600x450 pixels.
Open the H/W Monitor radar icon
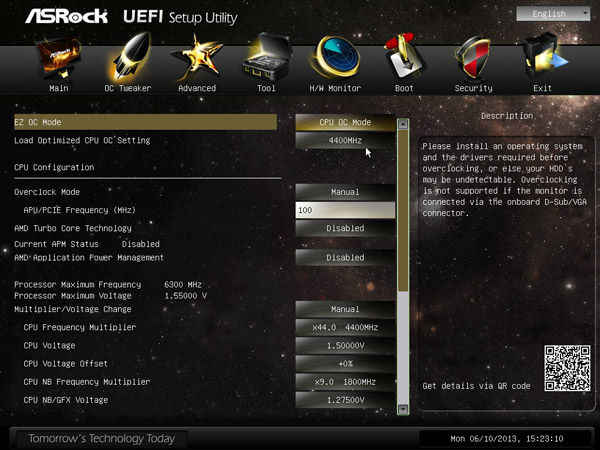pos(336,57)
